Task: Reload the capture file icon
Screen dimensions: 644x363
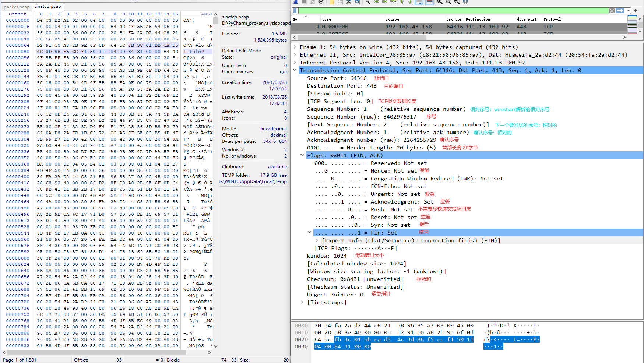Action: tap(357, 2)
